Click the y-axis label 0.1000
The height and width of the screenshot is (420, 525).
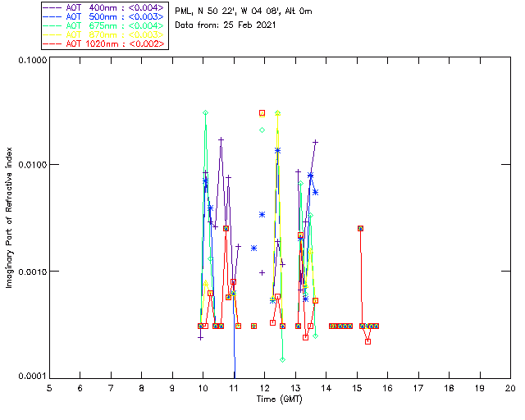tap(32, 60)
